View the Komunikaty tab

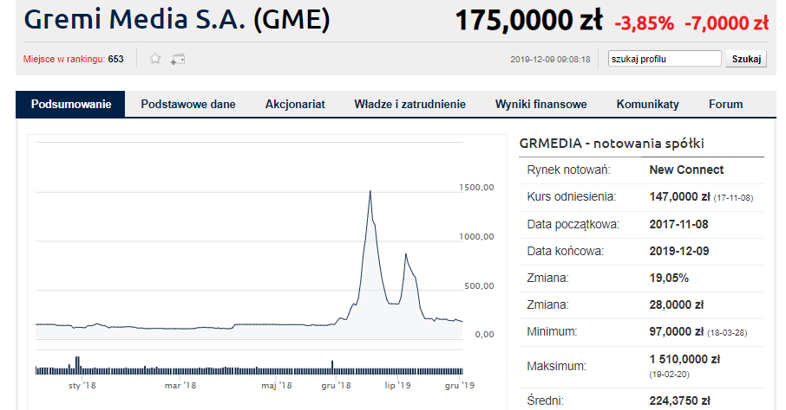point(648,104)
